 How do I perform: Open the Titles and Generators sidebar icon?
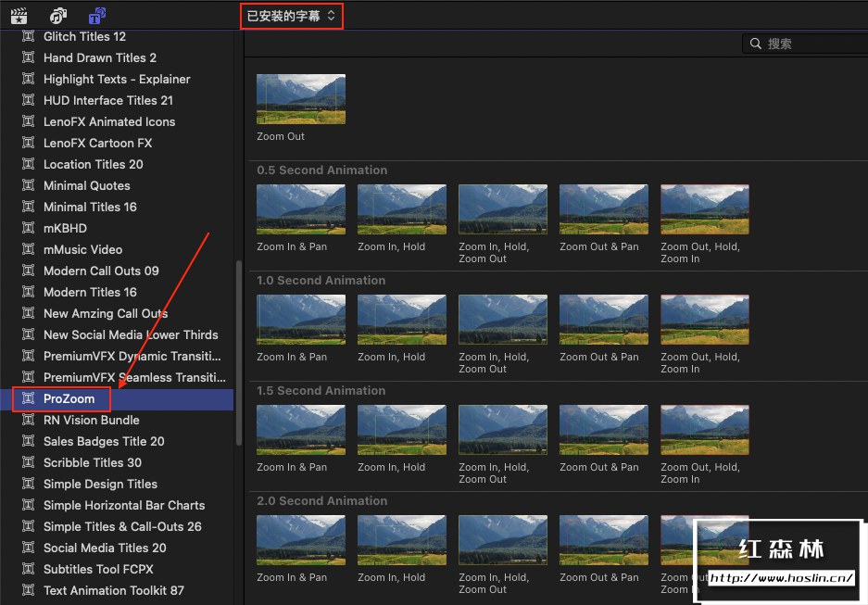click(97, 16)
